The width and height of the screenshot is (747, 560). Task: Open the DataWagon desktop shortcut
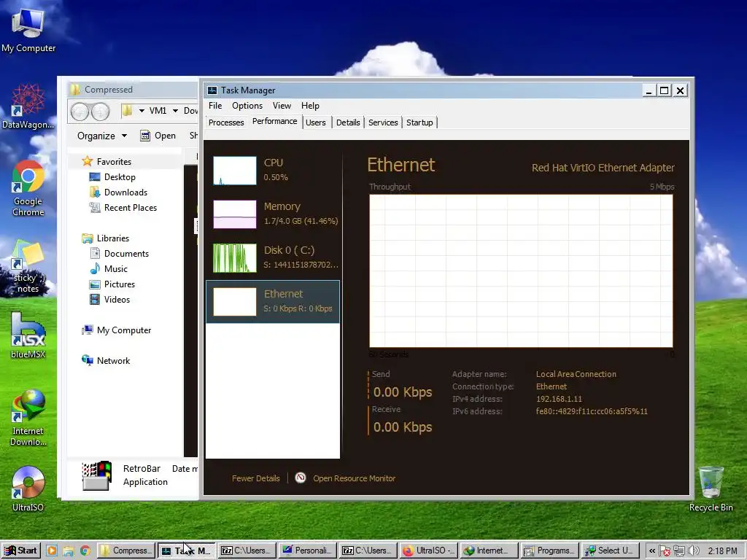pos(28,106)
